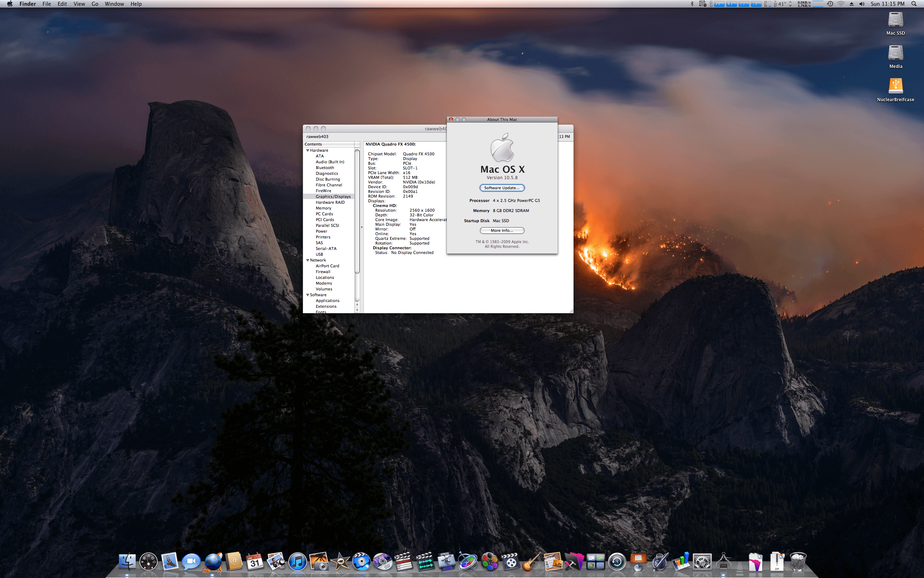Collapse the Software section triangle
Viewport: 924px width, 578px height.
(308, 295)
